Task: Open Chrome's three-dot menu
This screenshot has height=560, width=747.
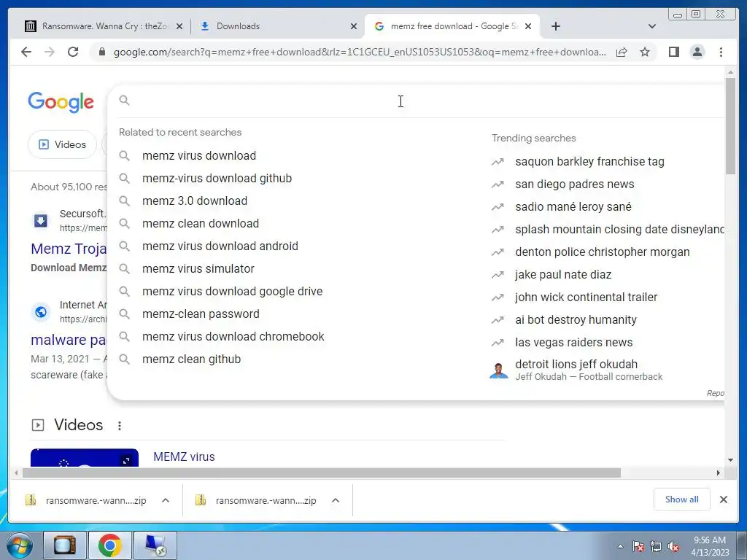Action: pyautogui.click(x=721, y=52)
